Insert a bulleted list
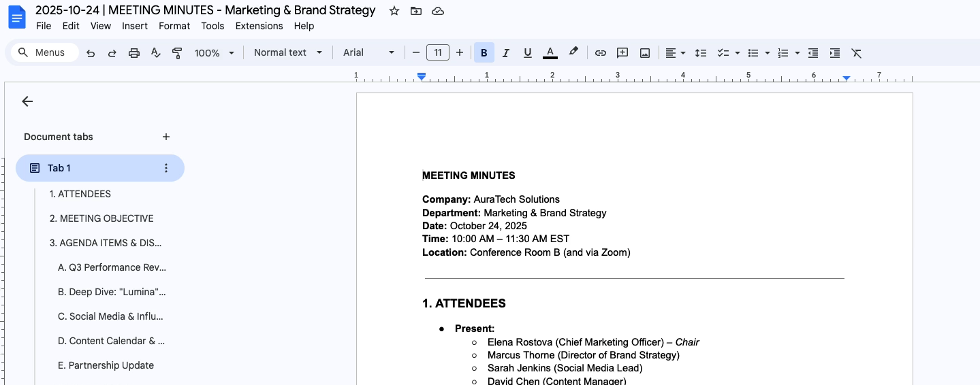 (753, 52)
